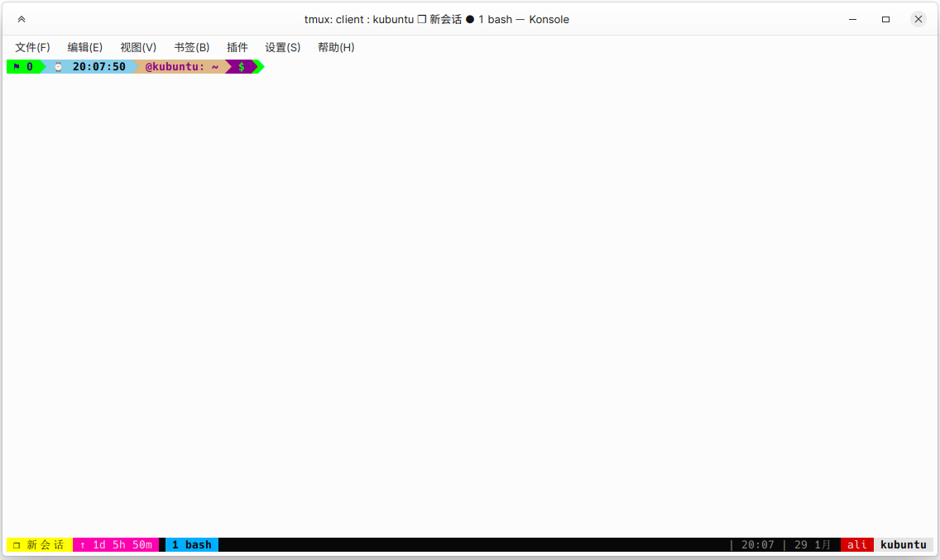Click the flag indicator in the shell prompt
Screen dimensions: 940x560
pos(17,66)
